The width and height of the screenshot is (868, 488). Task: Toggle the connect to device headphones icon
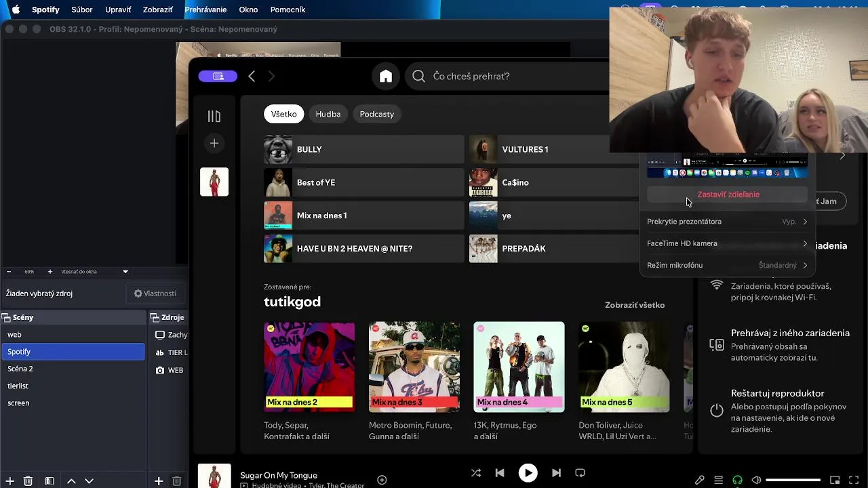(x=737, y=480)
